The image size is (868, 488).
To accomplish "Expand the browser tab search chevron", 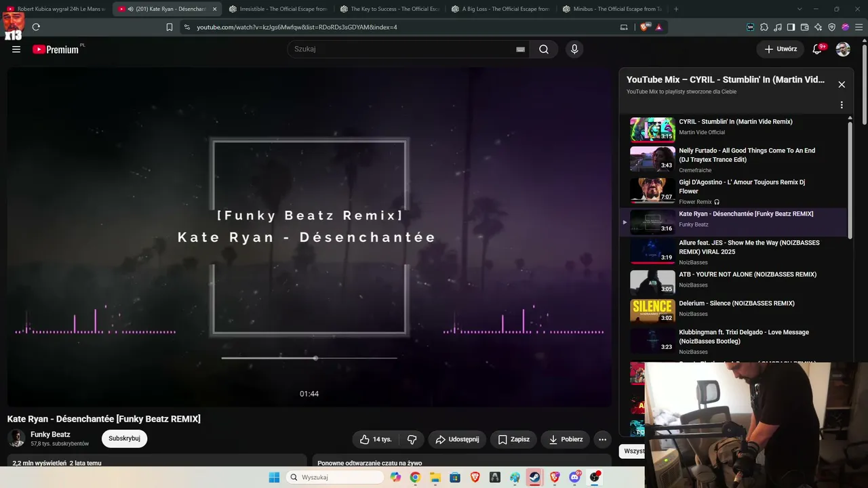I will 800,9.
